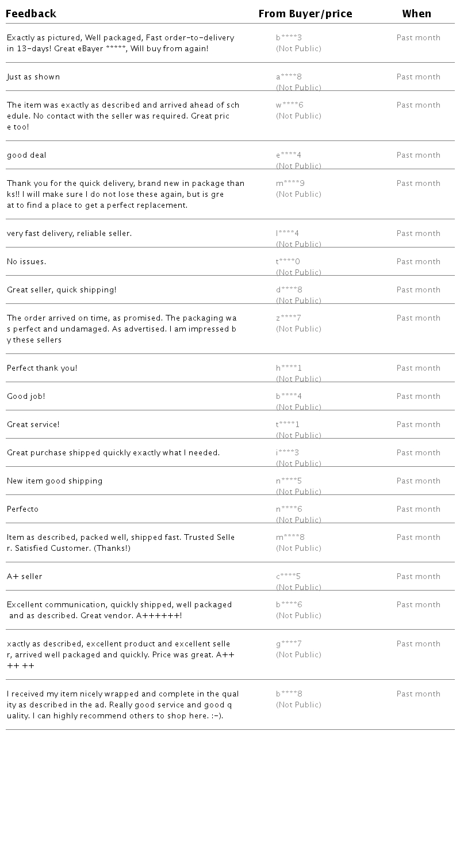Select buyer g****7
Image resolution: width=460 pixels, height=868 pixels.
[x=289, y=644]
